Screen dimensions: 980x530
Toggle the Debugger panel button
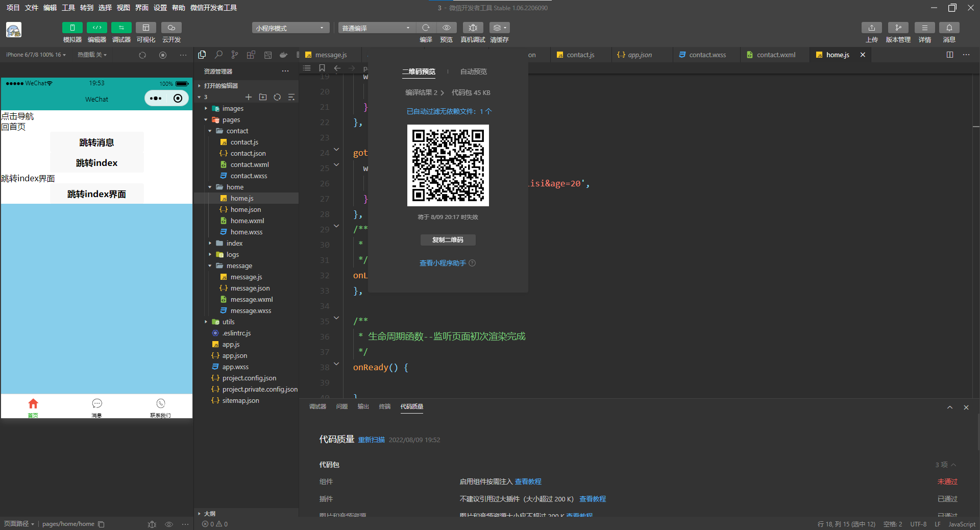(x=121, y=28)
